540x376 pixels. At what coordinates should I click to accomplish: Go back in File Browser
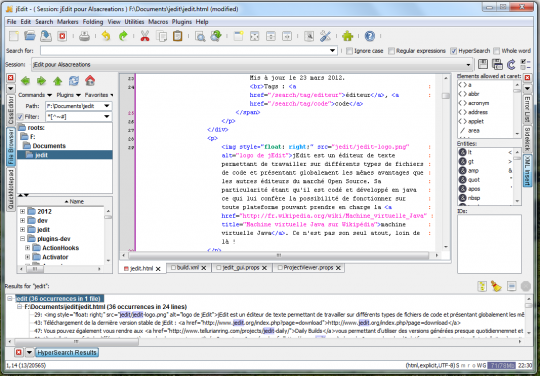coord(25,81)
